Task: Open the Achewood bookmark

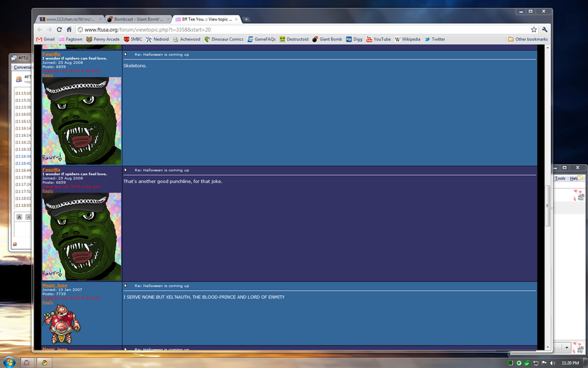Action: 186,39
